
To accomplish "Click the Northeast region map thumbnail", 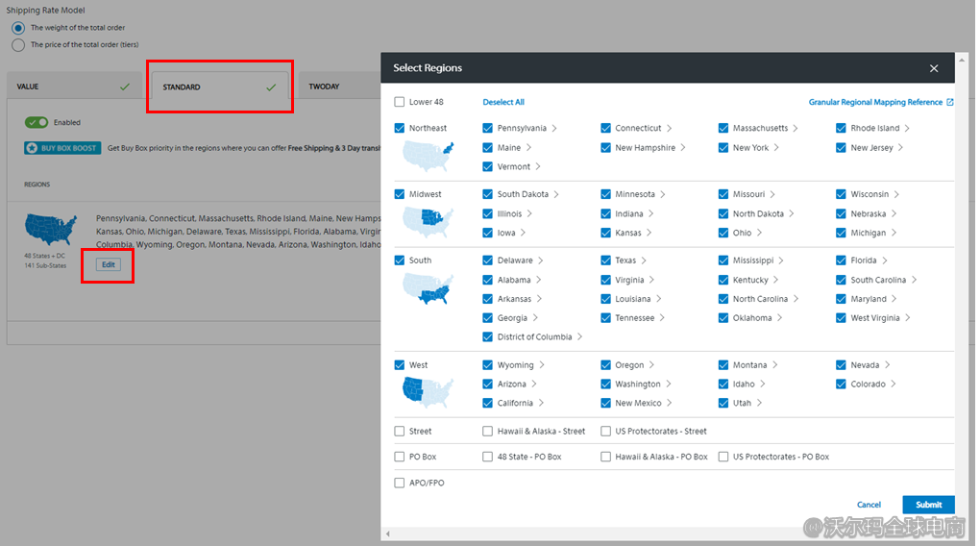I will pyautogui.click(x=427, y=154).
